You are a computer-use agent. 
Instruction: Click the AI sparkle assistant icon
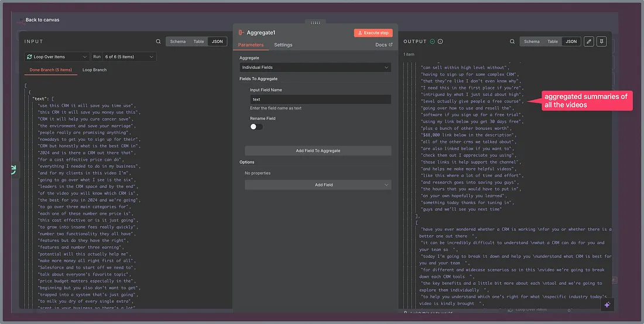(607, 305)
